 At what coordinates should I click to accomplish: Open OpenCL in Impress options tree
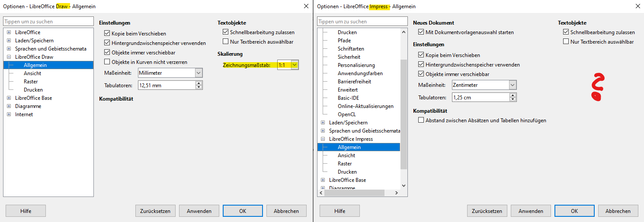click(347, 114)
